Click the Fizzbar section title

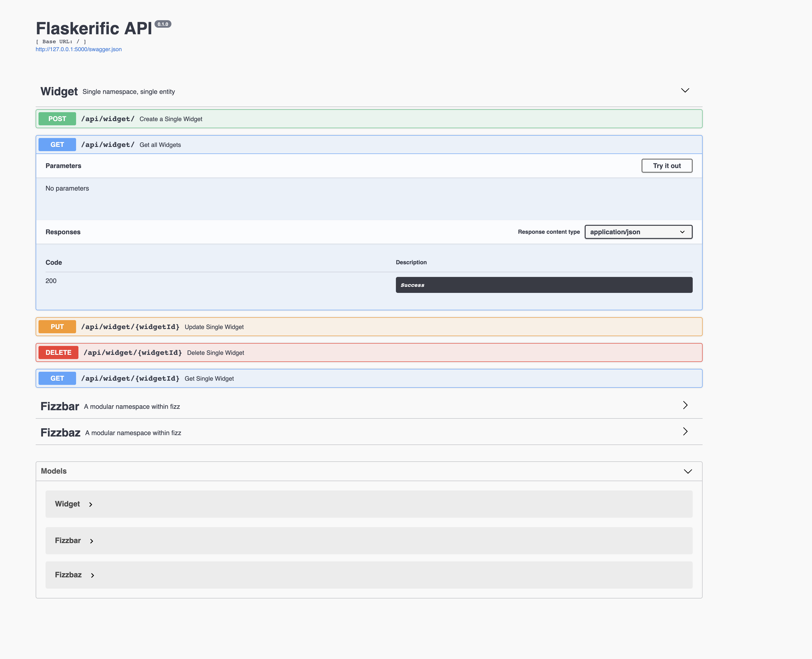tap(60, 406)
